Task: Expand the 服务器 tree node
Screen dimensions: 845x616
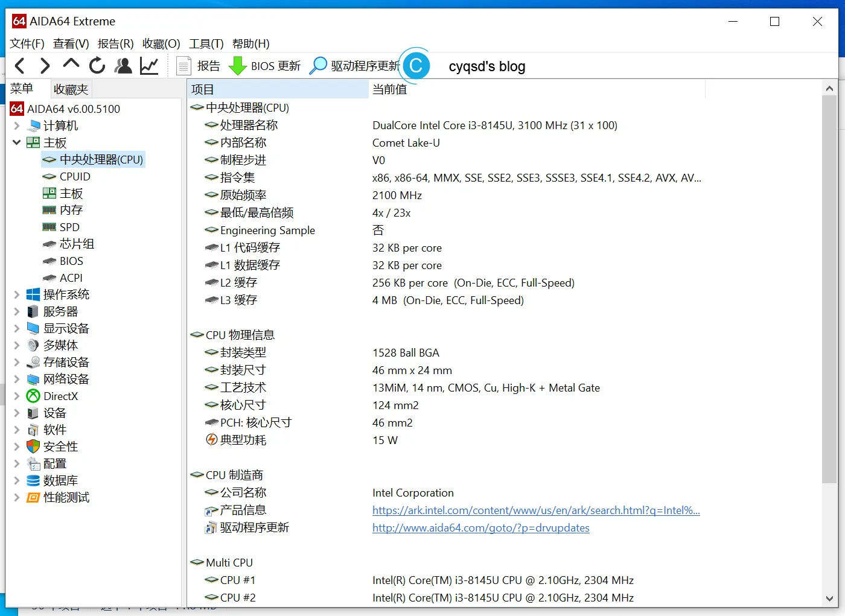Action: pos(16,311)
